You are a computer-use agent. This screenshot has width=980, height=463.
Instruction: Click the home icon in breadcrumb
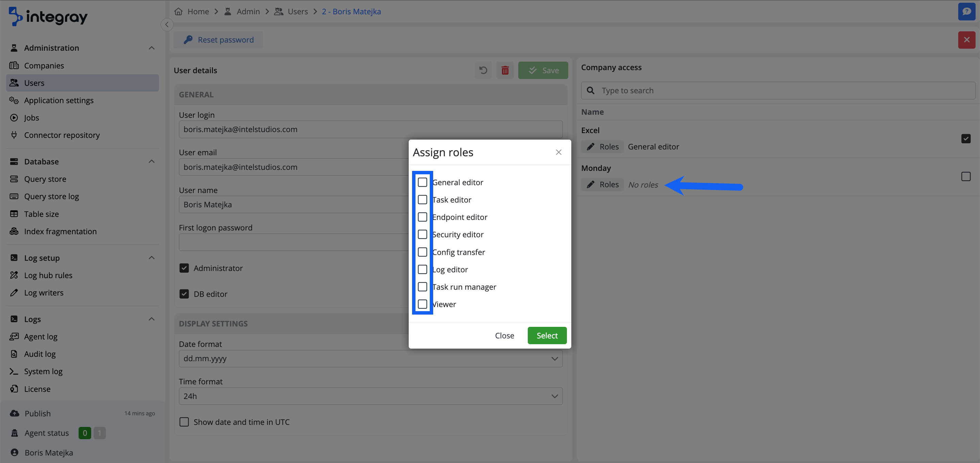[x=178, y=12]
